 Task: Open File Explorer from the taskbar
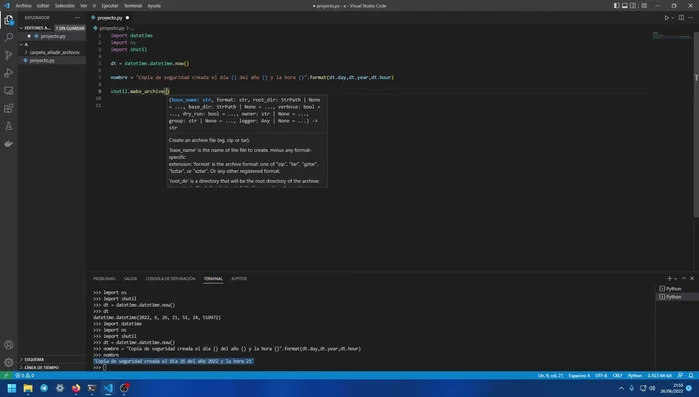click(x=28, y=388)
